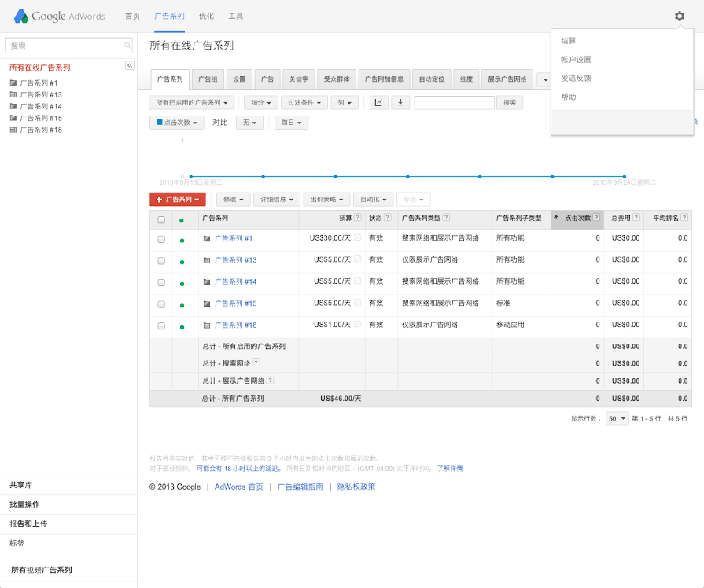Click the green status dot for 广告系列 #13
The image size is (704, 588).
click(182, 260)
